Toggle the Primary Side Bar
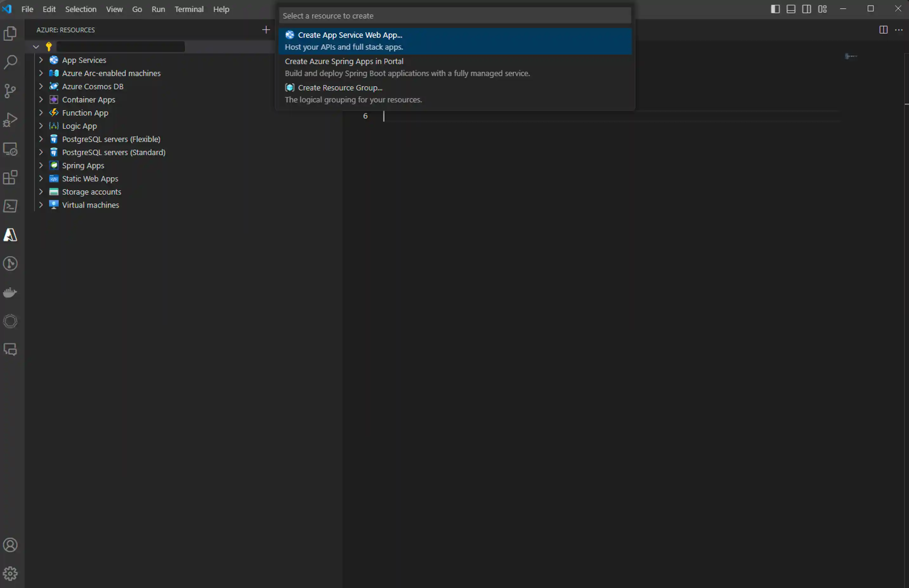The width and height of the screenshot is (909, 588). tap(775, 8)
